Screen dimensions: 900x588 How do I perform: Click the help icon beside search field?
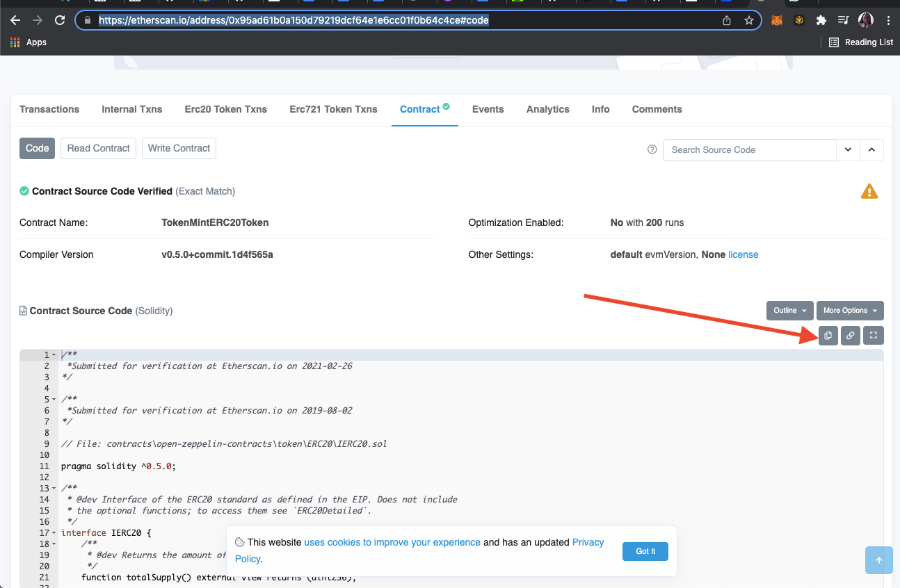coord(652,149)
